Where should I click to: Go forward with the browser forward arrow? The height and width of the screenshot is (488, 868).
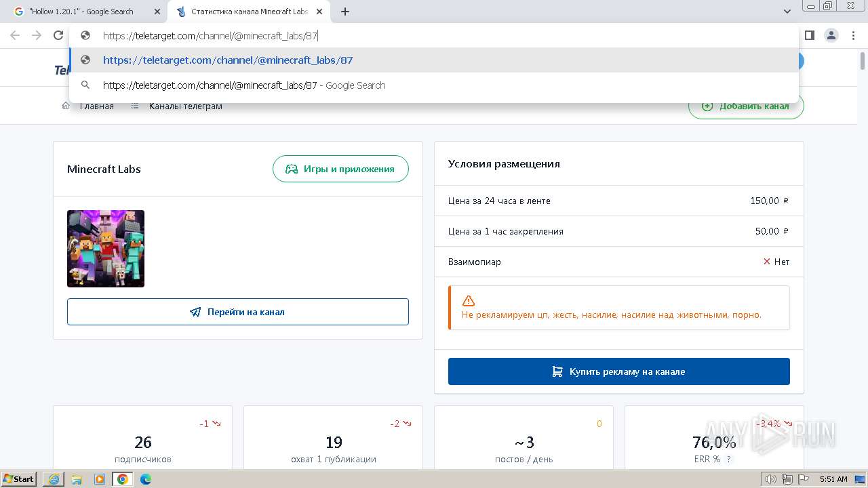37,35
